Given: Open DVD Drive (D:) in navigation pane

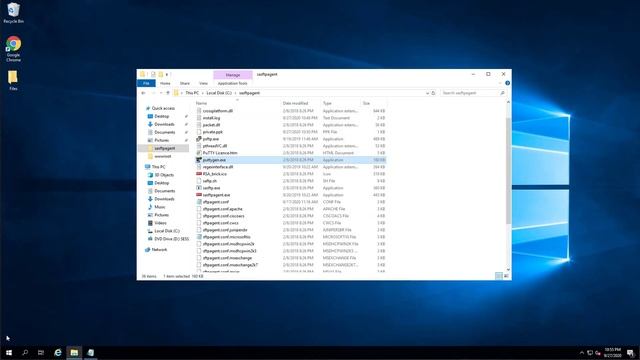Looking at the screenshot, I should pos(171,239).
